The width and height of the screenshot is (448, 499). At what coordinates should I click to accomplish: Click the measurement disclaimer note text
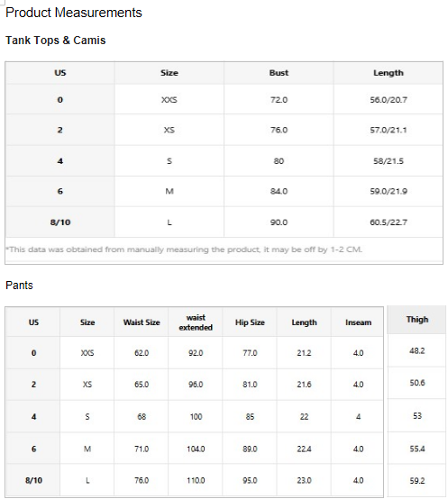(184, 249)
